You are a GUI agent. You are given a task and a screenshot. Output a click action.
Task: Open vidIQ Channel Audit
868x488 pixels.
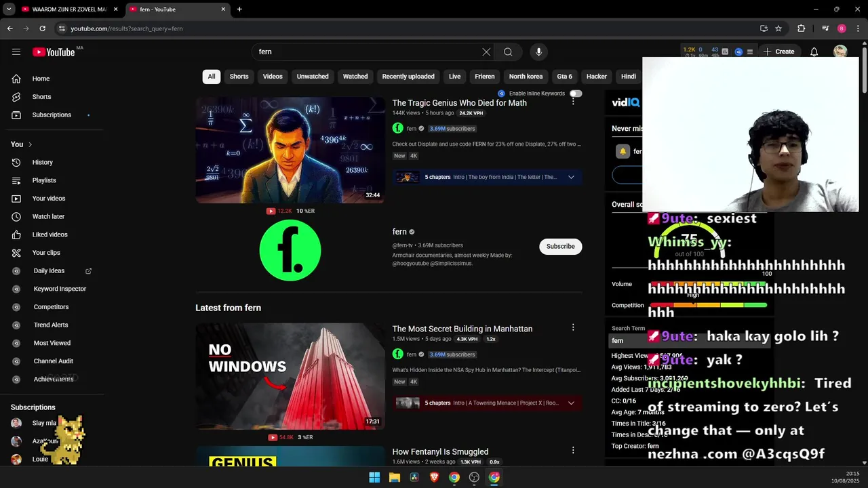[52, 361]
